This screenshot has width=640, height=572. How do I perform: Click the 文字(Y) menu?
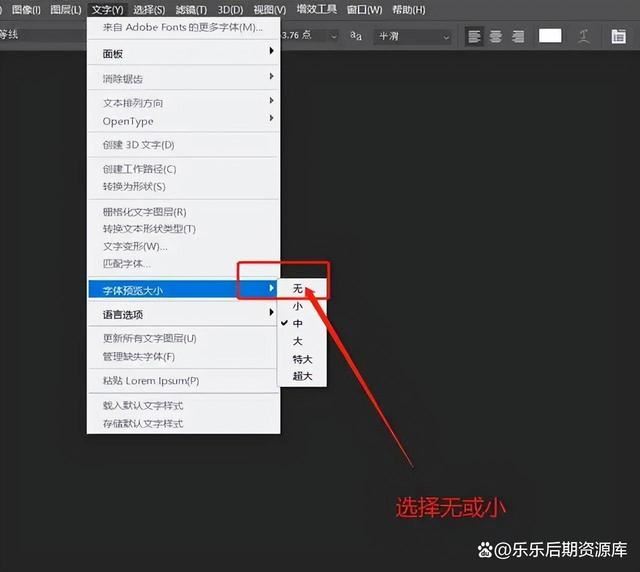tap(107, 10)
